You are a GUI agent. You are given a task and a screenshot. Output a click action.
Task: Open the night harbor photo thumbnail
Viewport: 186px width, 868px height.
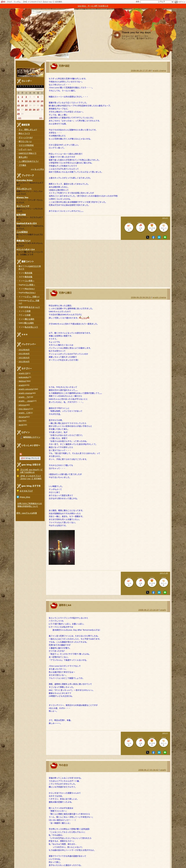point(62,548)
